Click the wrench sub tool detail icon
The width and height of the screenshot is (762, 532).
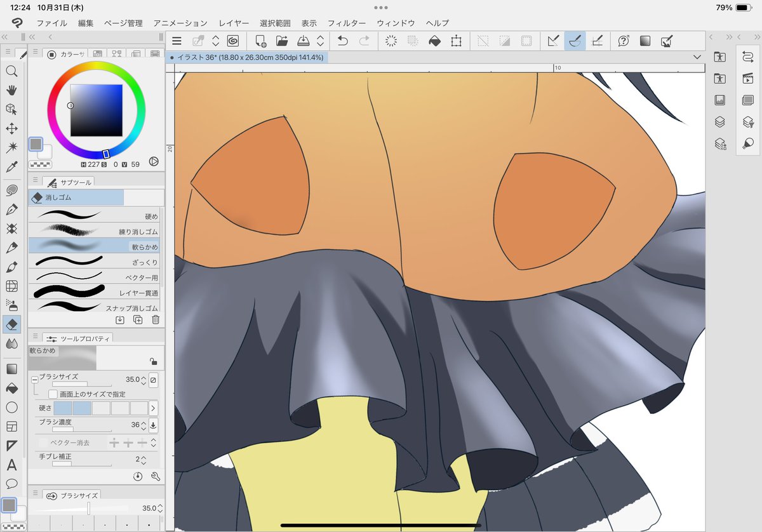click(156, 476)
